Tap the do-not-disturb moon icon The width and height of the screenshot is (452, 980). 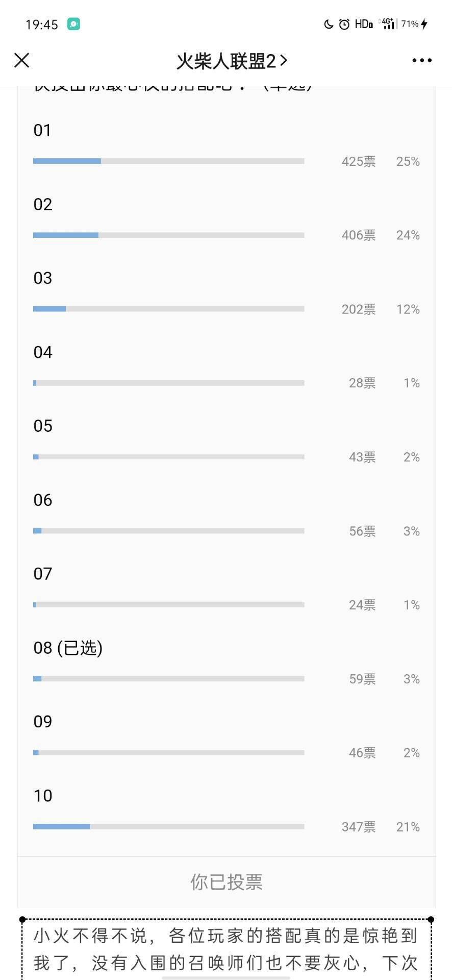(x=329, y=24)
